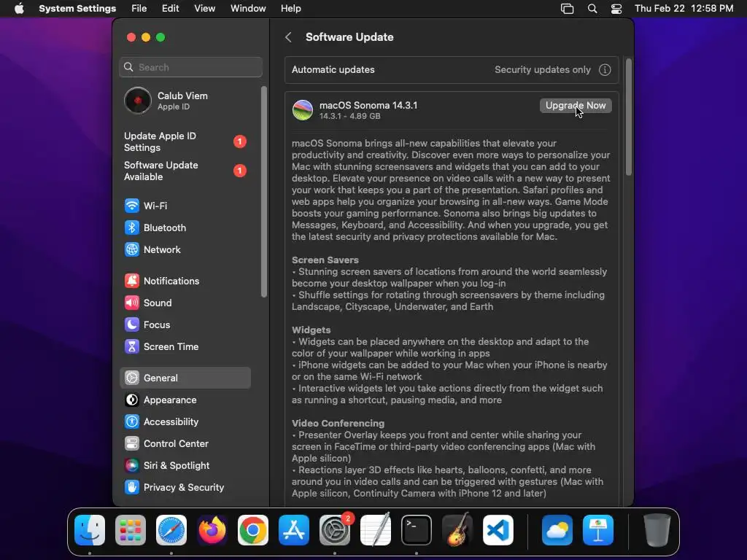Select Sound in the sidebar
This screenshot has width=747, height=560.
point(185,303)
